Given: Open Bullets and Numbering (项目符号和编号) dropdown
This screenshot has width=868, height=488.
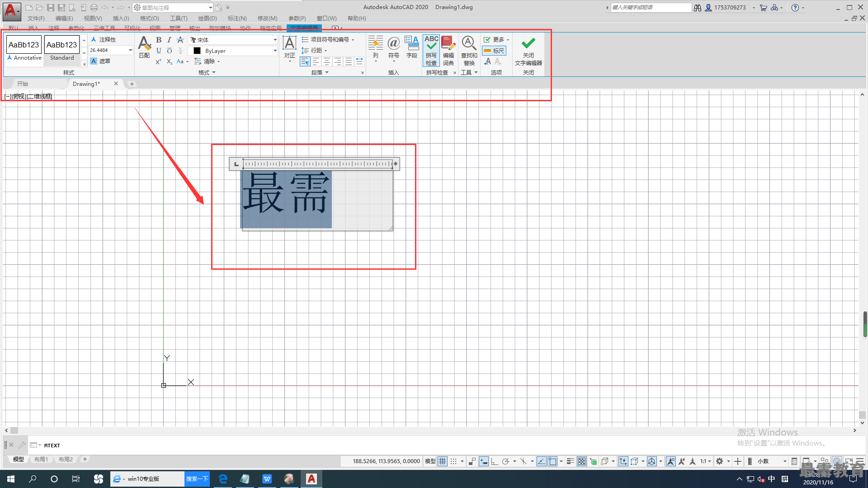Looking at the screenshot, I should tap(328, 40).
